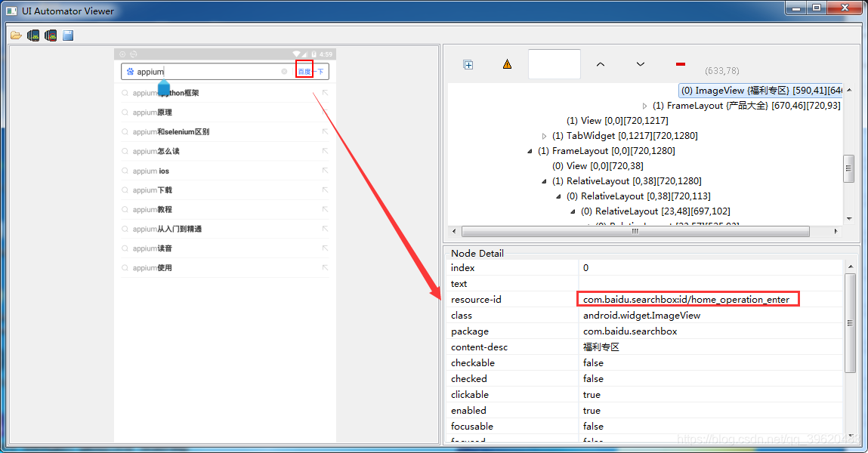The image size is (868, 453).
Task: Save the screenshot using the floppy disk icon
Action: click(68, 36)
